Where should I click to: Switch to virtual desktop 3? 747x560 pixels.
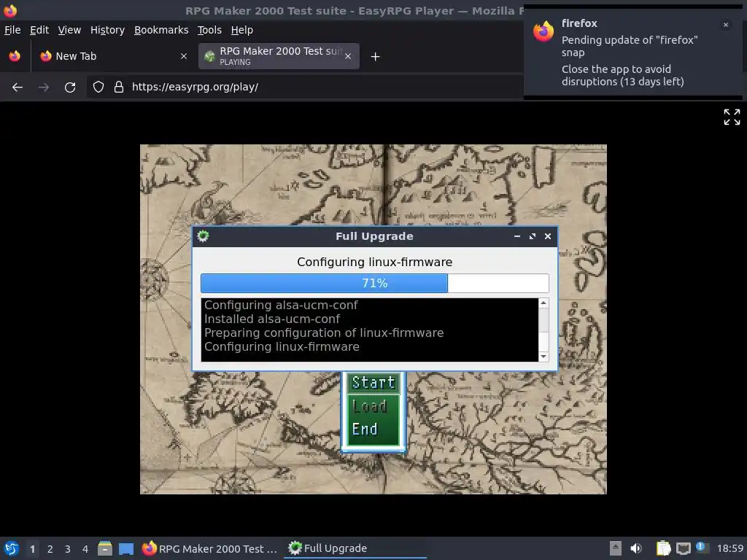pyautogui.click(x=68, y=549)
